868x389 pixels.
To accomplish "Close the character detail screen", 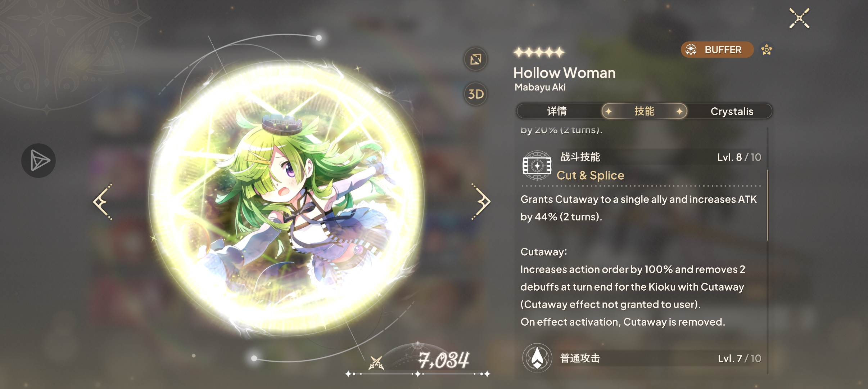I will point(799,18).
